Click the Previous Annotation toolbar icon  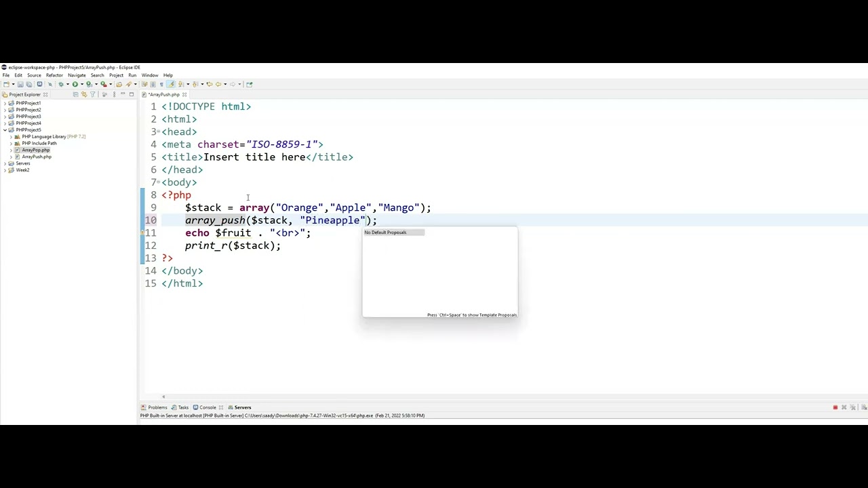[x=195, y=84]
